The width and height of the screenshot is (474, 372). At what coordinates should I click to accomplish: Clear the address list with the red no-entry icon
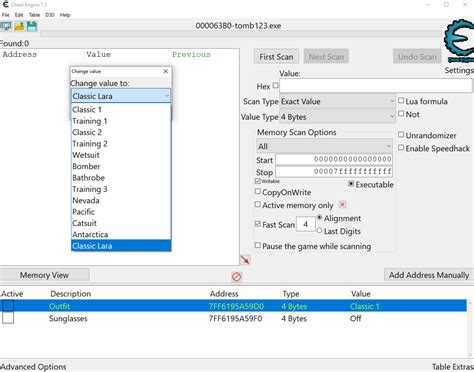click(x=236, y=276)
